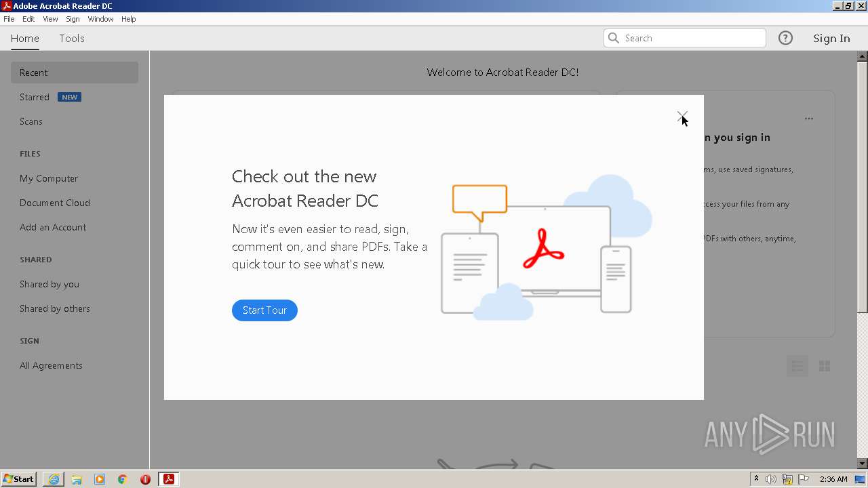Open My Computer files
Screen dimensions: 868x488
pyautogui.click(x=49, y=178)
